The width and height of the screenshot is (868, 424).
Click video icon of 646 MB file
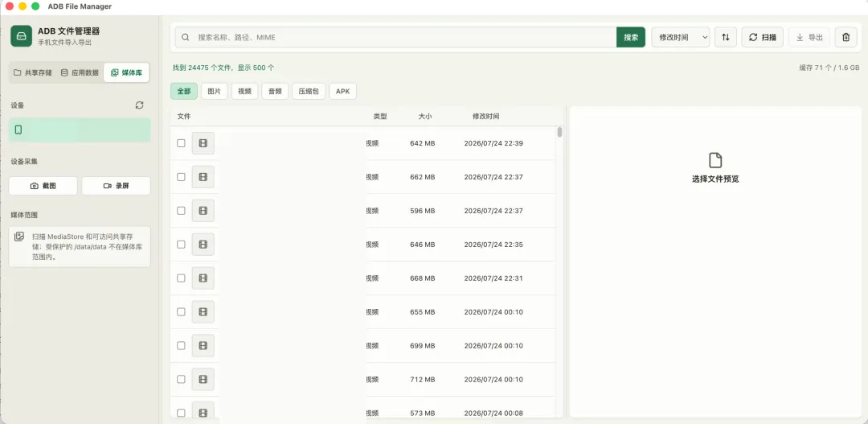pos(203,245)
